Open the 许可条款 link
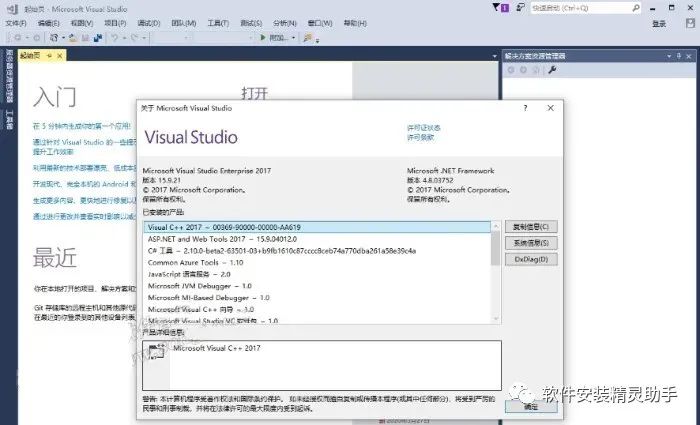 tap(420, 138)
